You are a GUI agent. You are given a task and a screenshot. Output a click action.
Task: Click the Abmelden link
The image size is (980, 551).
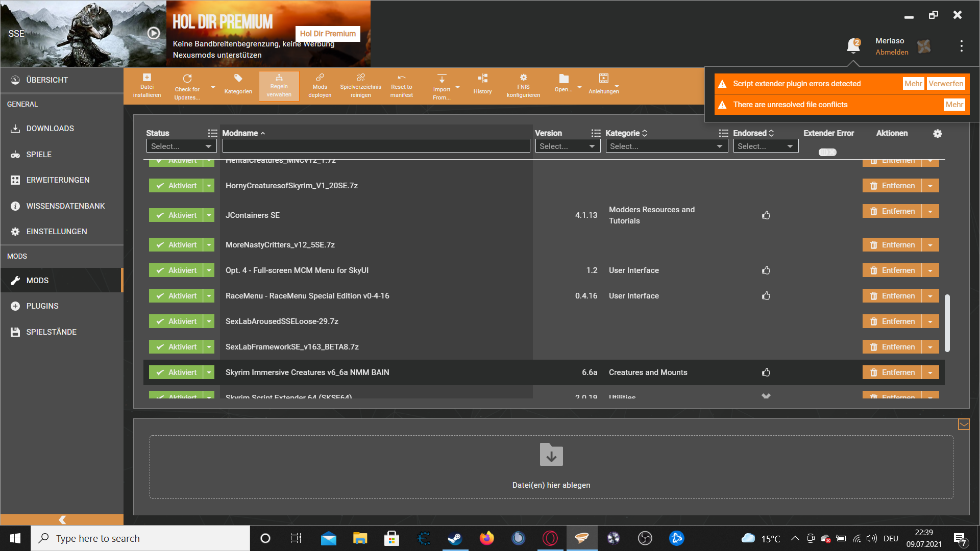coord(892,52)
